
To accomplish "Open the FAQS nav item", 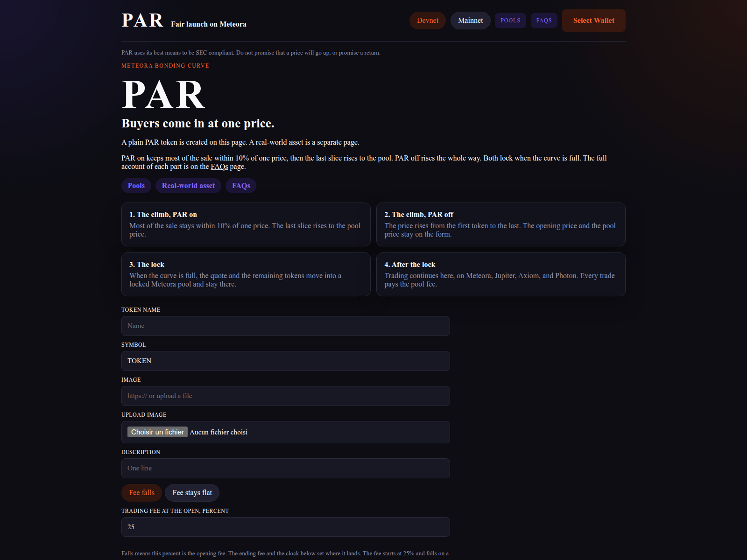I will 544,21.
